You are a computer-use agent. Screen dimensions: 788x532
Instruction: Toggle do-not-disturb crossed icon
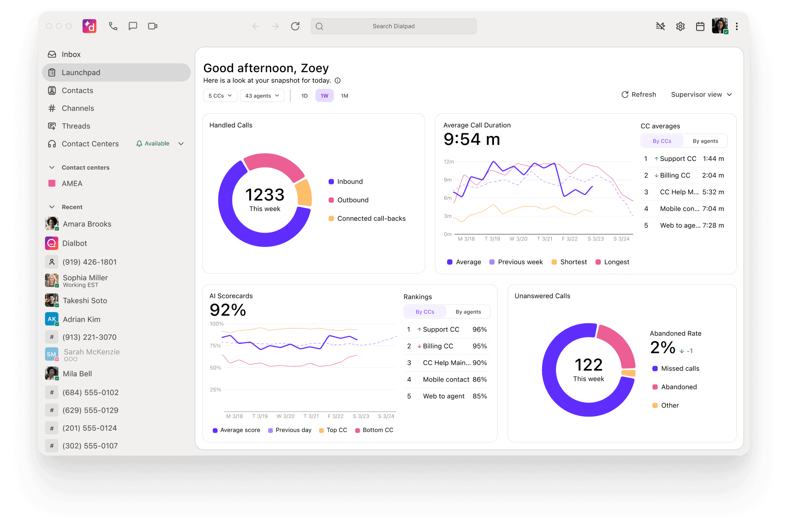661,26
